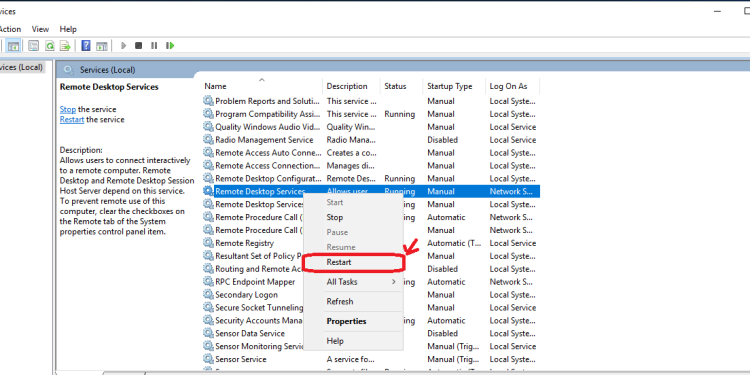Click gear icon beside Sensor Service

208,359
